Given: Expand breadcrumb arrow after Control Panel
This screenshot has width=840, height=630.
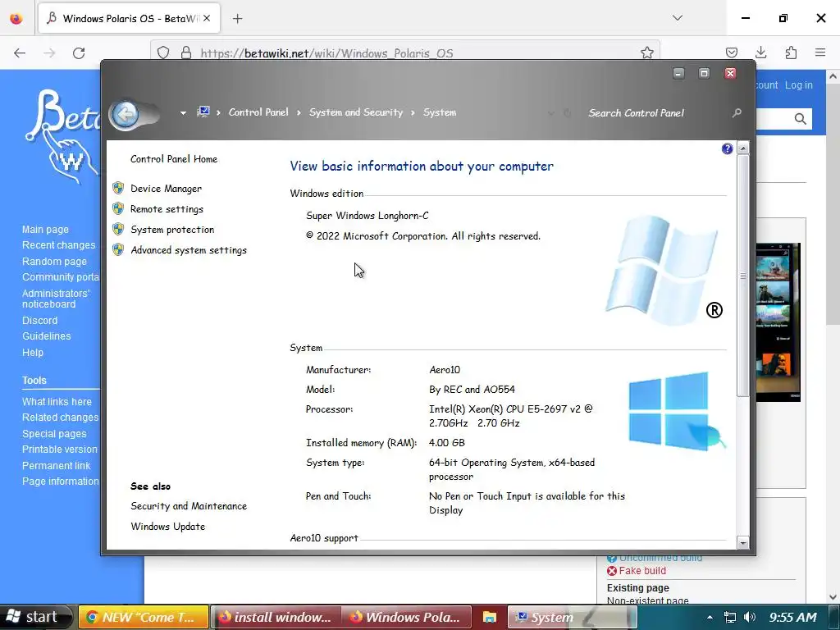Looking at the screenshot, I should pos(299,112).
